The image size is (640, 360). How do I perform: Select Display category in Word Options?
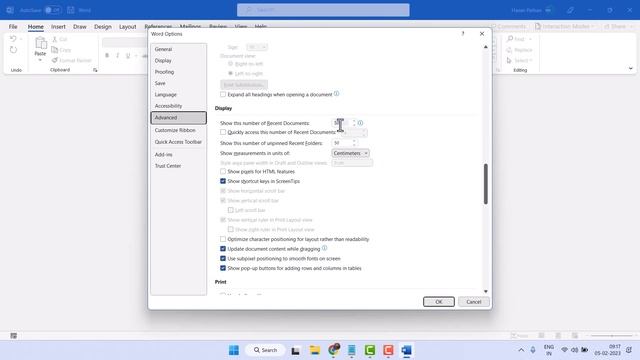tap(178, 60)
